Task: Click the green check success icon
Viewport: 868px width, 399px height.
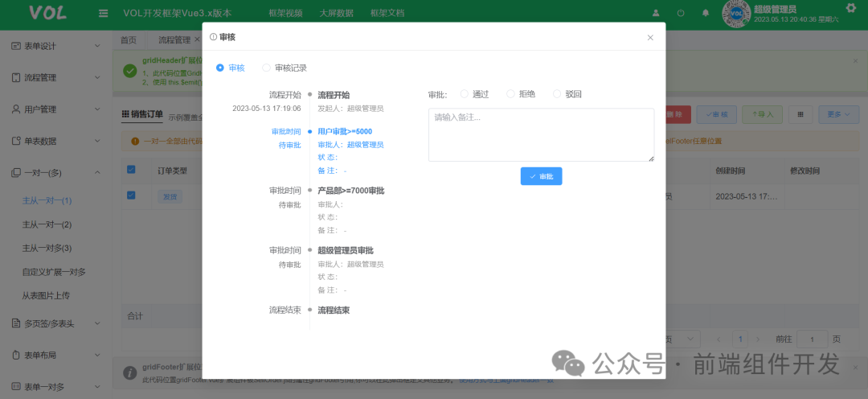Action: [130, 71]
